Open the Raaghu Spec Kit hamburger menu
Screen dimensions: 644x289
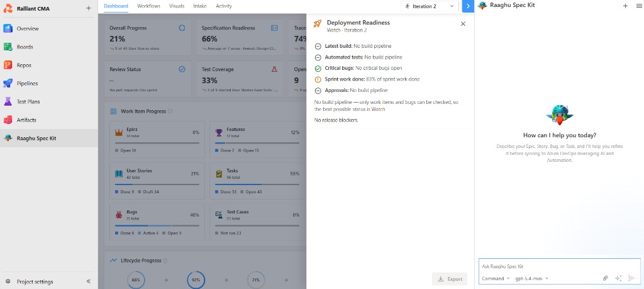tap(639, 6)
